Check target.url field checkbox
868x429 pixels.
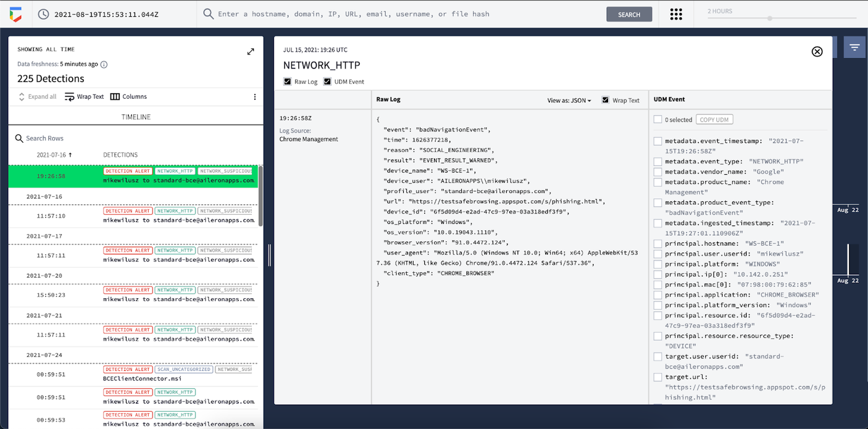(658, 377)
